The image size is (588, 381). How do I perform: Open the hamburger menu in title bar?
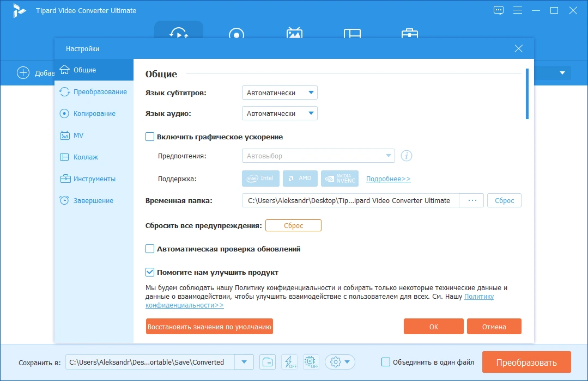pyautogui.click(x=518, y=10)
